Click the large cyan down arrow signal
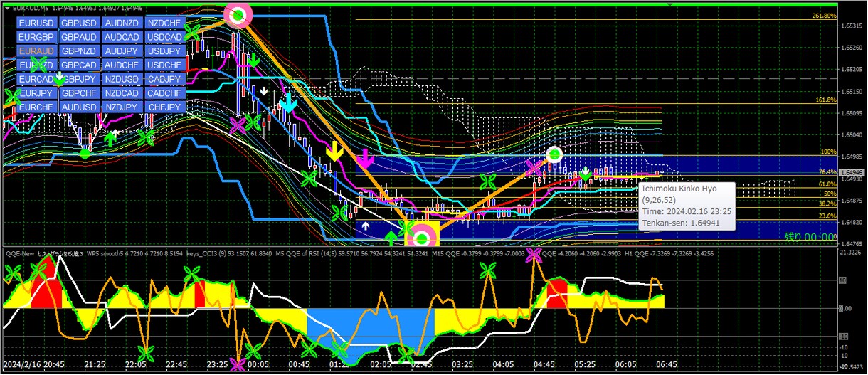Screen dimensions: 868x375 [287, 104]
